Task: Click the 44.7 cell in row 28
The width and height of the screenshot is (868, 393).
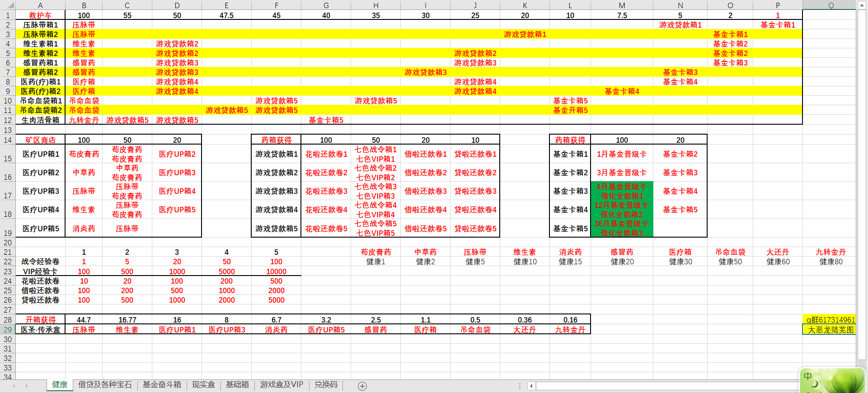Action: (x=84, y=320)
